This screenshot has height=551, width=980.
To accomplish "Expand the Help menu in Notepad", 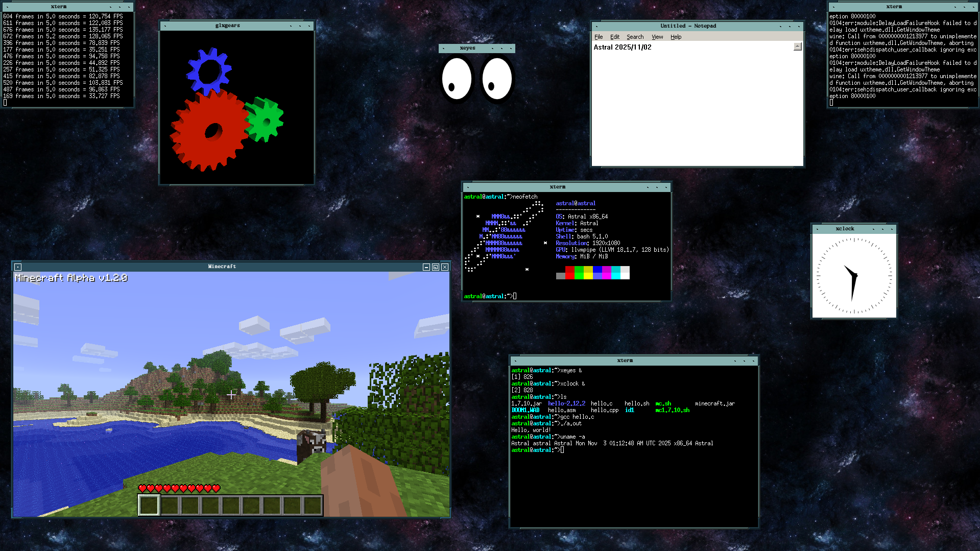I will coord(676,37).
